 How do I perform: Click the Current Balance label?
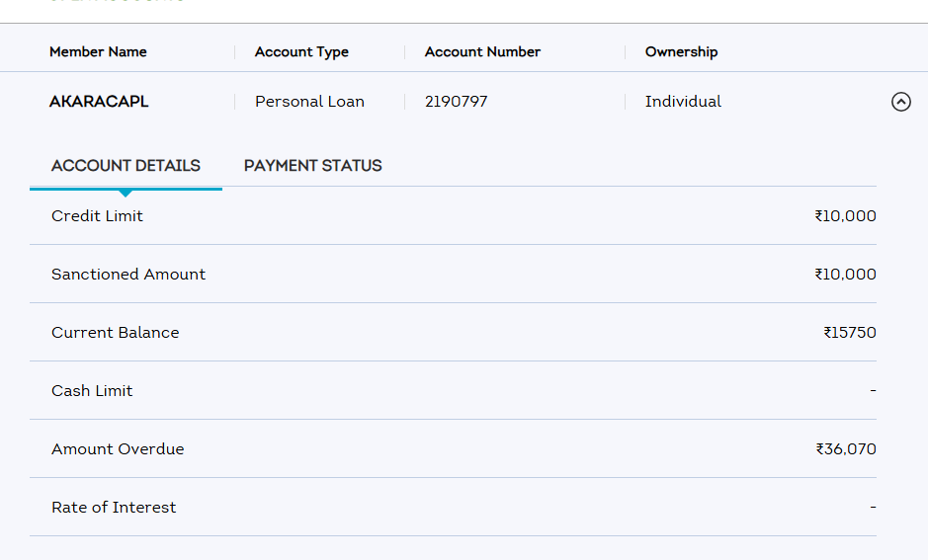tap(116, 332)
